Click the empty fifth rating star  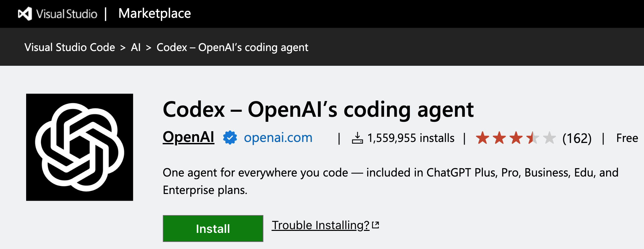tap(549, 138)
